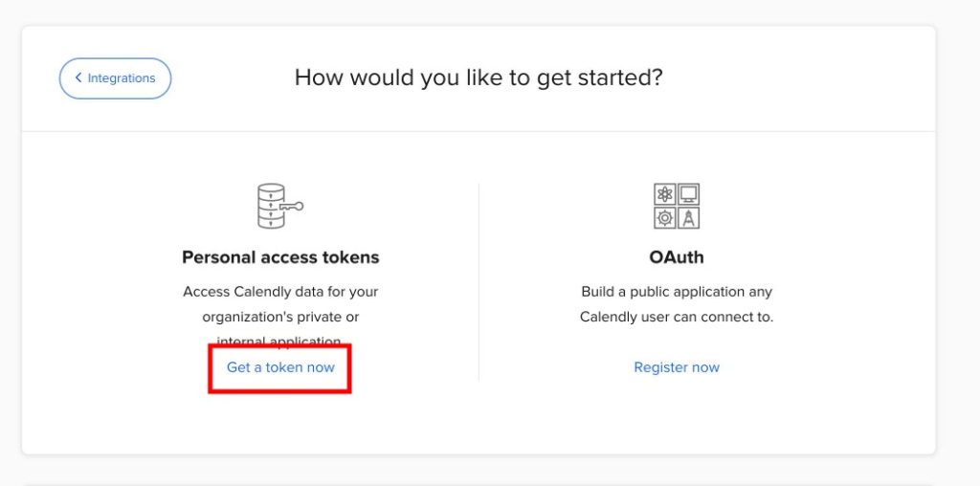Viewport: 980px width, 486px height.
Task: Click the database with key icon
Action: (x=280, y=206)
